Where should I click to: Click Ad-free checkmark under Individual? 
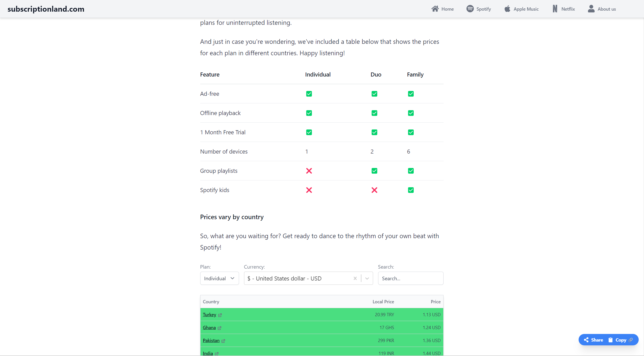309,94
